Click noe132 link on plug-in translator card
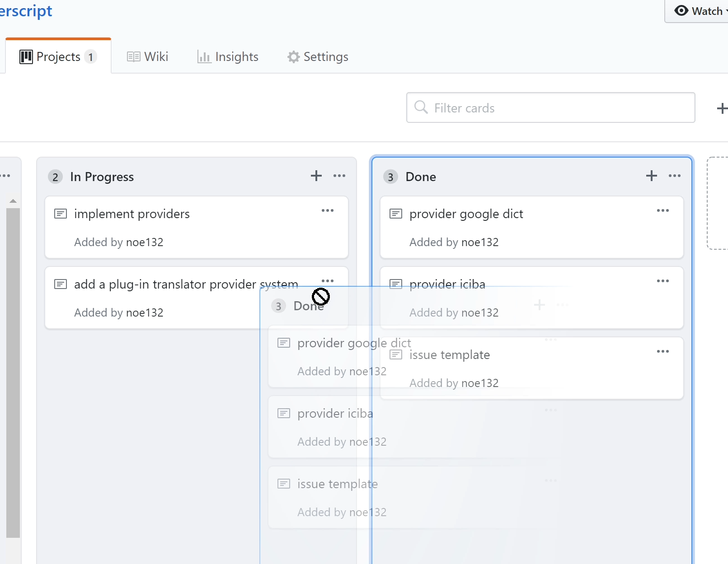Screen dimensions: 728x564 145,312
